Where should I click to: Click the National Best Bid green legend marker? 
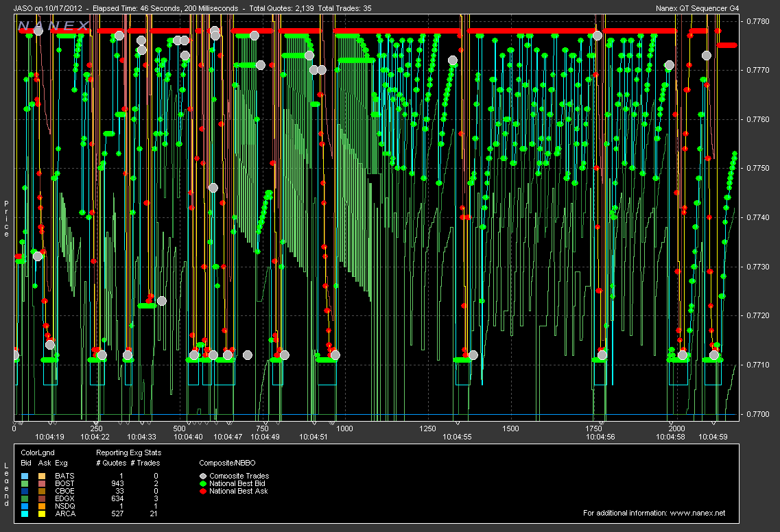tap(203, 484)
